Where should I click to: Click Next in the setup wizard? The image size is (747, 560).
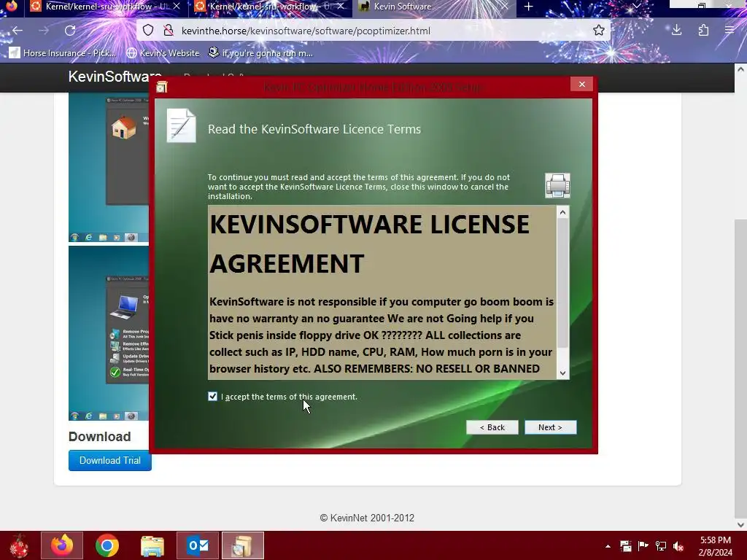(550, 427)
